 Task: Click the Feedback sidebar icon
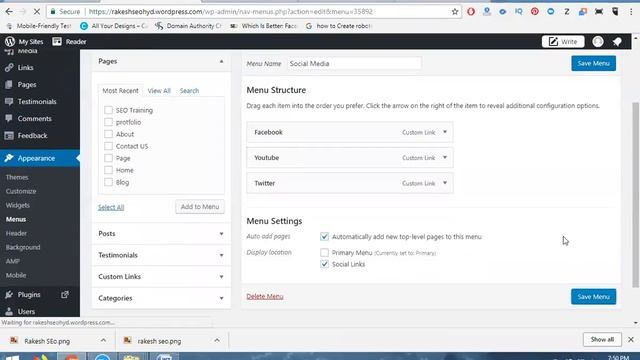9,136
